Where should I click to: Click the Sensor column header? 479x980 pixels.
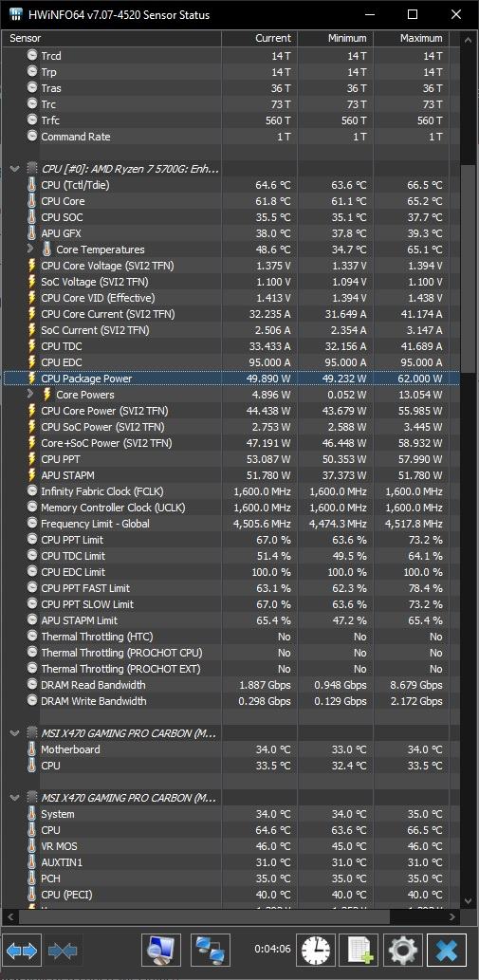tap(113, 38)
